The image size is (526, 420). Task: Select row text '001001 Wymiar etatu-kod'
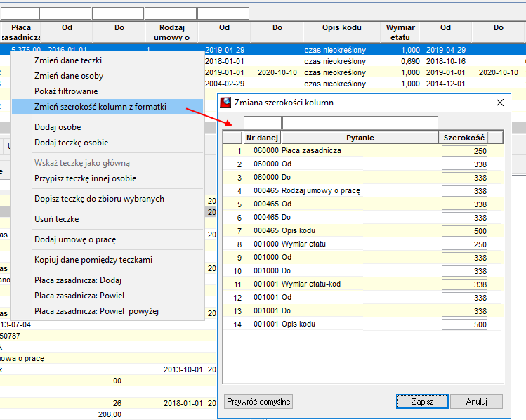tap(297, 284)
